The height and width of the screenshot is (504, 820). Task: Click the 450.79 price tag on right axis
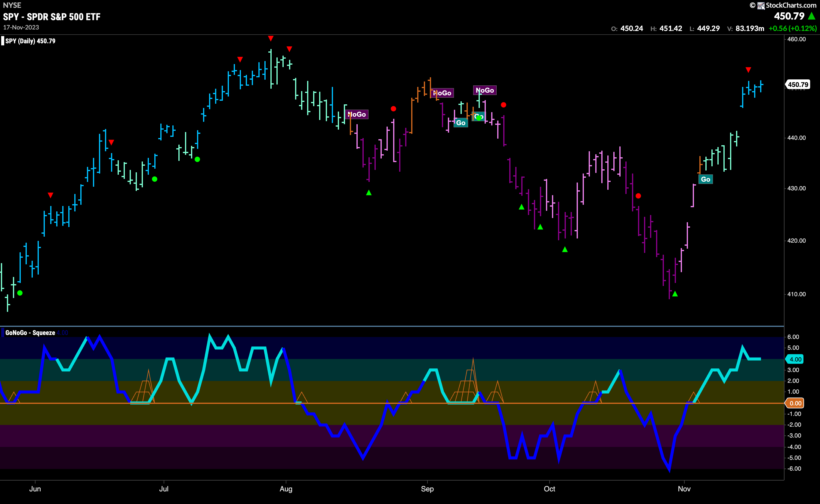click(798, 85)
